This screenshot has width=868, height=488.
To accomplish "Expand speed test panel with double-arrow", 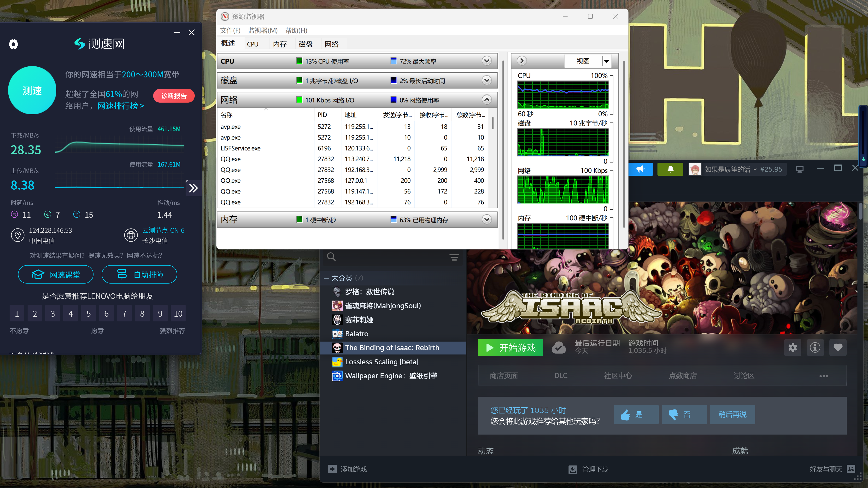I will [x=194, y=188].
